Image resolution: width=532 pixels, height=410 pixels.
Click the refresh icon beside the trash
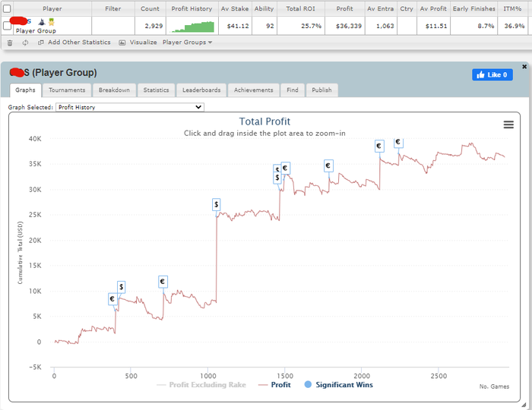click(25, 43)
